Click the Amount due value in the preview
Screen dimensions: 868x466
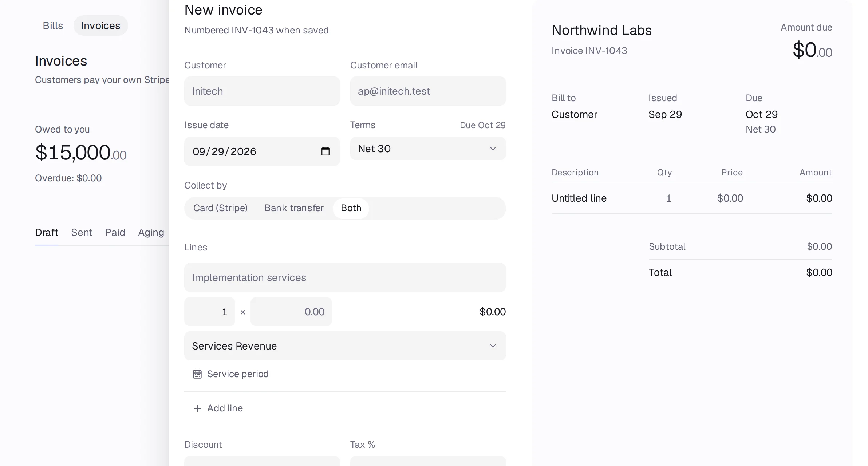click(x=812, y=50)
